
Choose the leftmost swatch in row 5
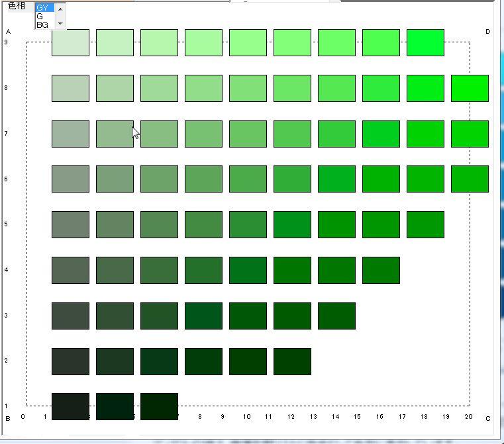point(70,224)
